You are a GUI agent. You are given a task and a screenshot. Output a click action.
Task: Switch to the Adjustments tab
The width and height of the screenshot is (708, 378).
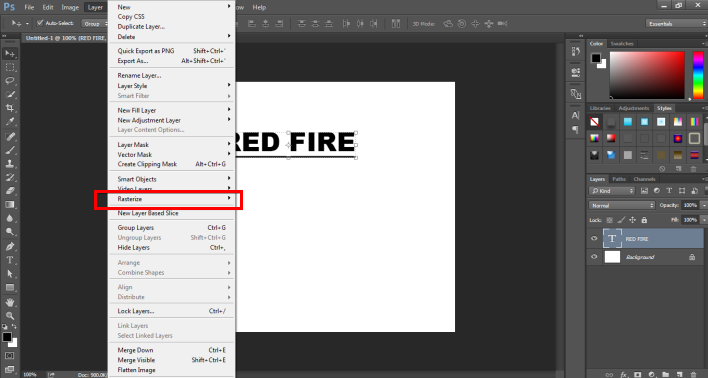point(634,108)
